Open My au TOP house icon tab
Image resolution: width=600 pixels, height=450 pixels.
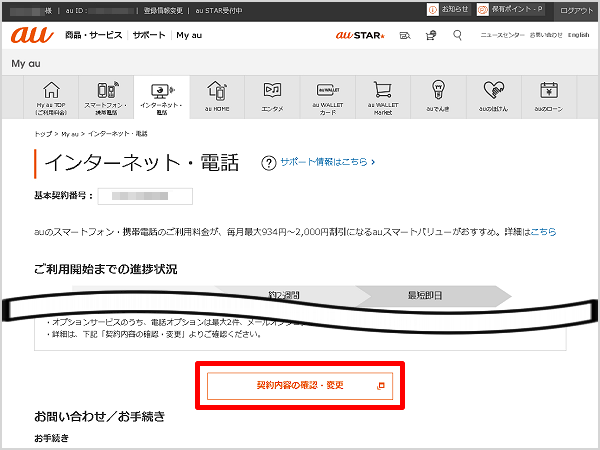click(51, 98)
